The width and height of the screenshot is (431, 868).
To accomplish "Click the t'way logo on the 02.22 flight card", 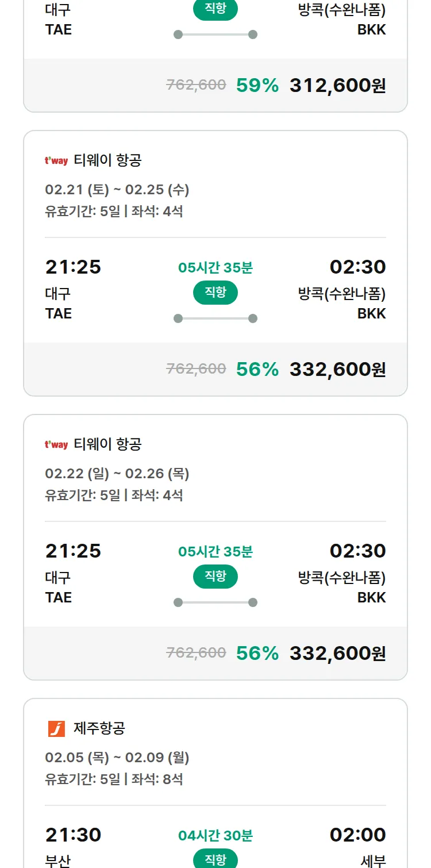I will [x=56, y=445].
